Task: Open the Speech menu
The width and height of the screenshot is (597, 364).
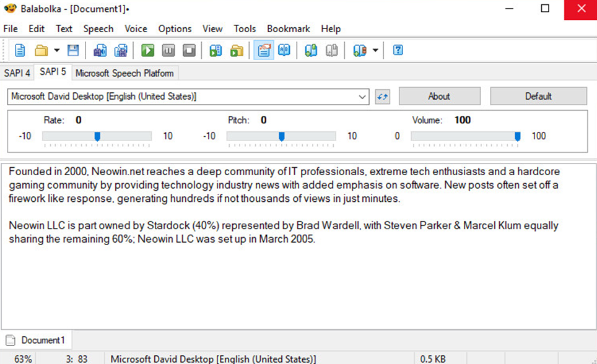Action: [x=98, y=29]
